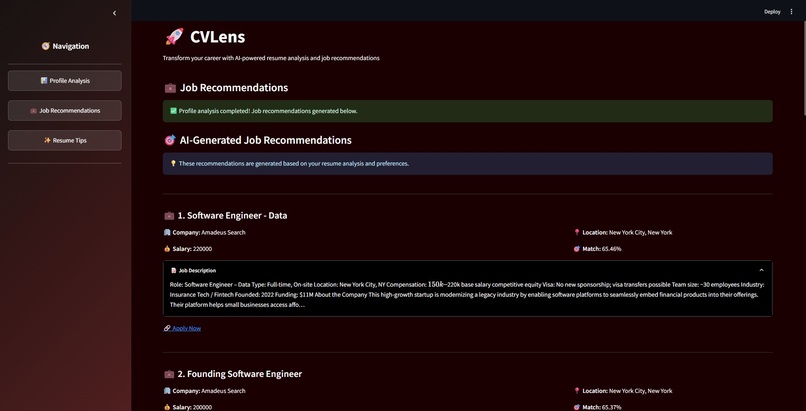Viewport: 806px width, 411px height.
Task: Click the money bag icon beside Salary: 220000
Action: [x=167, y=249]
